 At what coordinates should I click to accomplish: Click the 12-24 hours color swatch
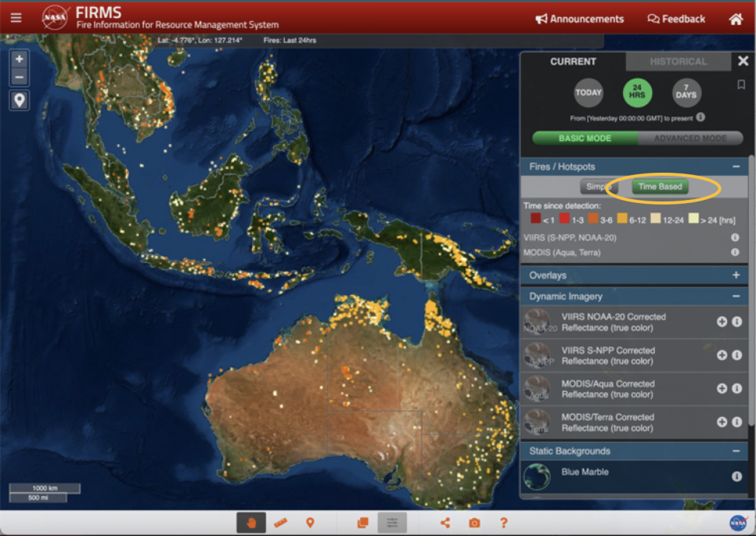[x=655, y=219]
